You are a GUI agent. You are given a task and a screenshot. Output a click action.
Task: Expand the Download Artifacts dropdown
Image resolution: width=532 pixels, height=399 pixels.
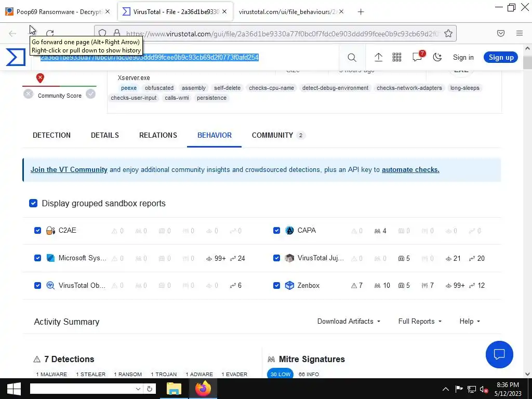(349, 321)
